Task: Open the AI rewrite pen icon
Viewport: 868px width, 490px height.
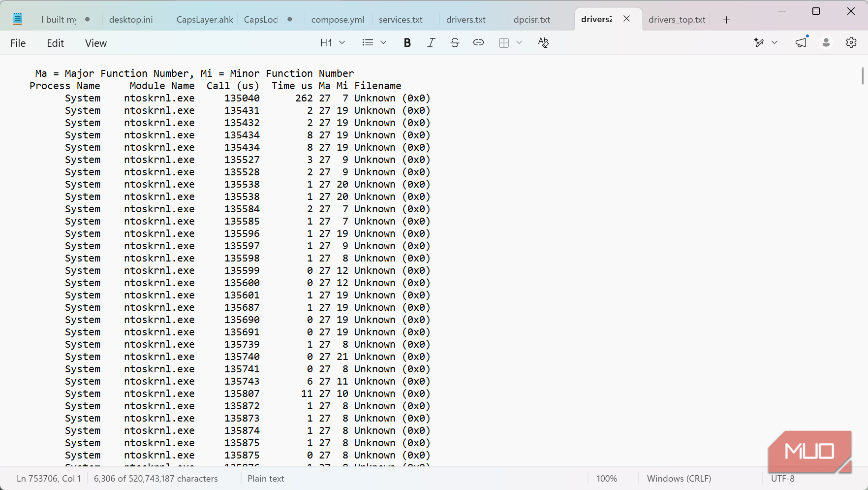Action: [759, 43]
